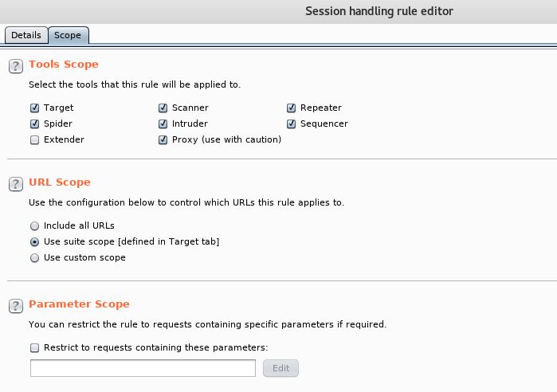Choose Use custom scope option
The height and width of the screenshot is (392, 557).
click(34, 258)
